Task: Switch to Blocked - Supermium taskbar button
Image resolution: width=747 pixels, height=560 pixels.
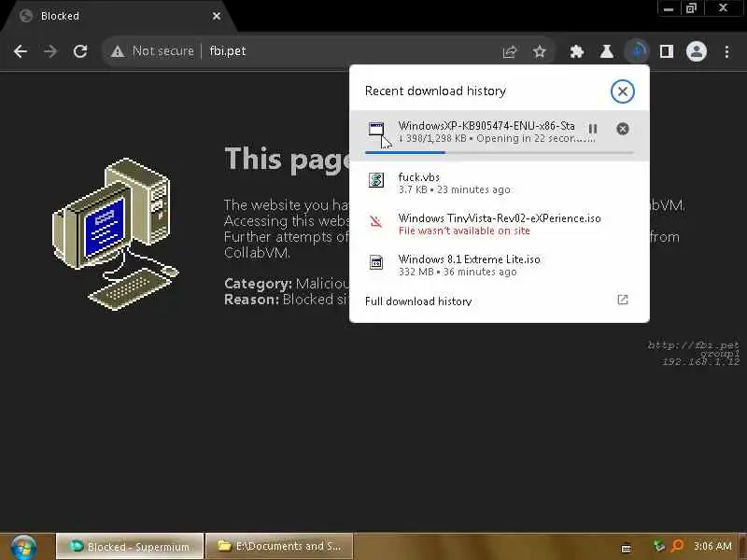Action: (130, 546)
